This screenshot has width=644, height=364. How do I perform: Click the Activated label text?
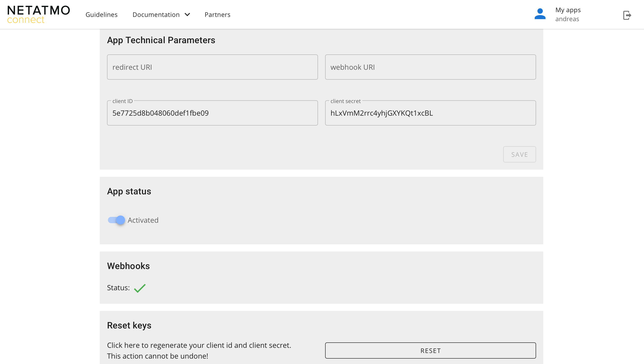coord(143,220)
